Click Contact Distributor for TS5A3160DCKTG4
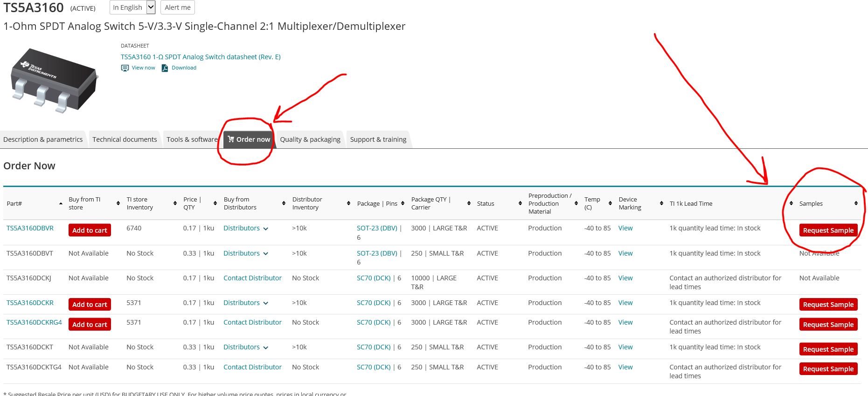Image resolution: width=868 pixels, height=396 pixels. (x=252, y=367)
